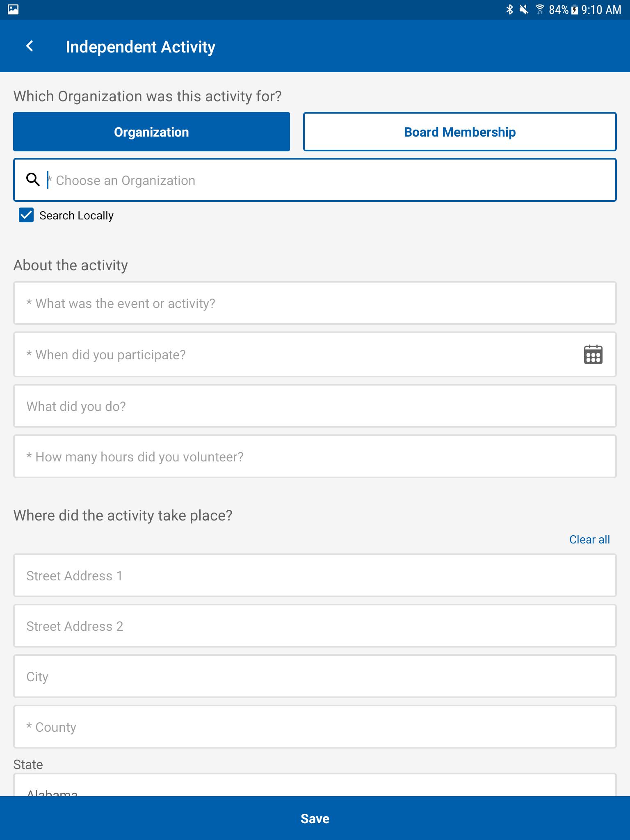Open the image notification icon
Viewport: 630px width, 840px height.
click(x=13, y=9)
